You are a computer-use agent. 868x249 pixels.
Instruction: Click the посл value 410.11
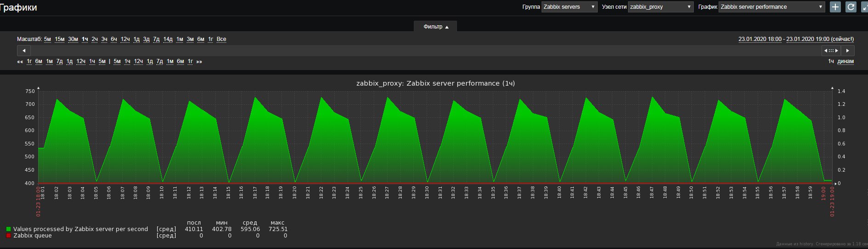tap(194, 229)
